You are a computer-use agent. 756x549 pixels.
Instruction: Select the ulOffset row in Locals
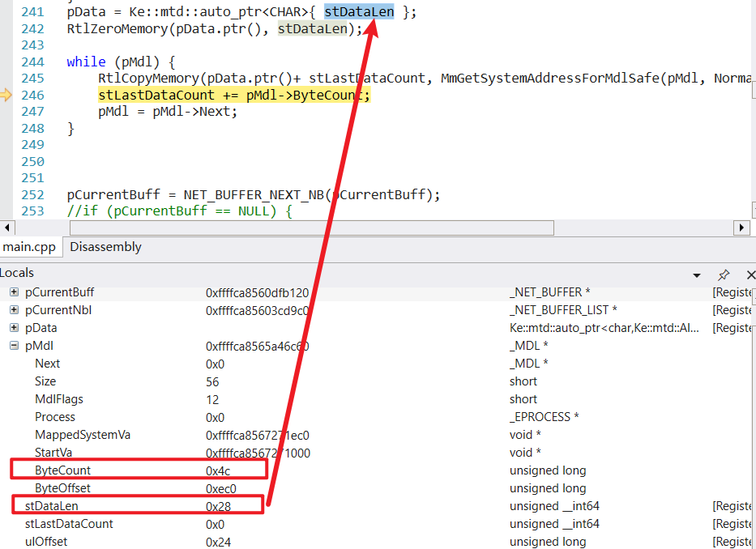click(x=378, y=542)
